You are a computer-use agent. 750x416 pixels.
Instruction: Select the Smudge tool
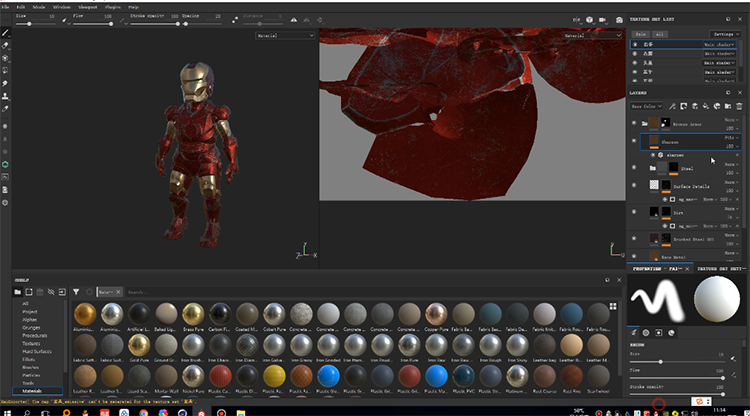coord(6,84)
